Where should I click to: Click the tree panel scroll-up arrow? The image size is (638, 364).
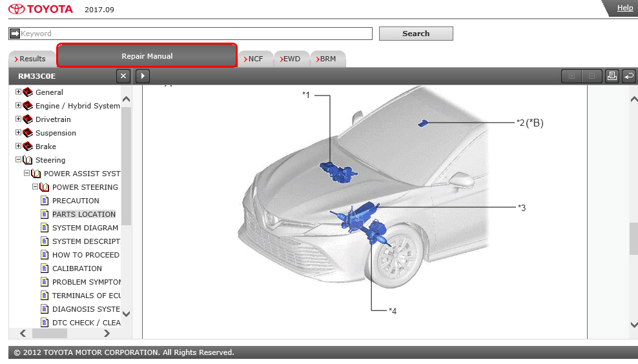tap(126, 99)
